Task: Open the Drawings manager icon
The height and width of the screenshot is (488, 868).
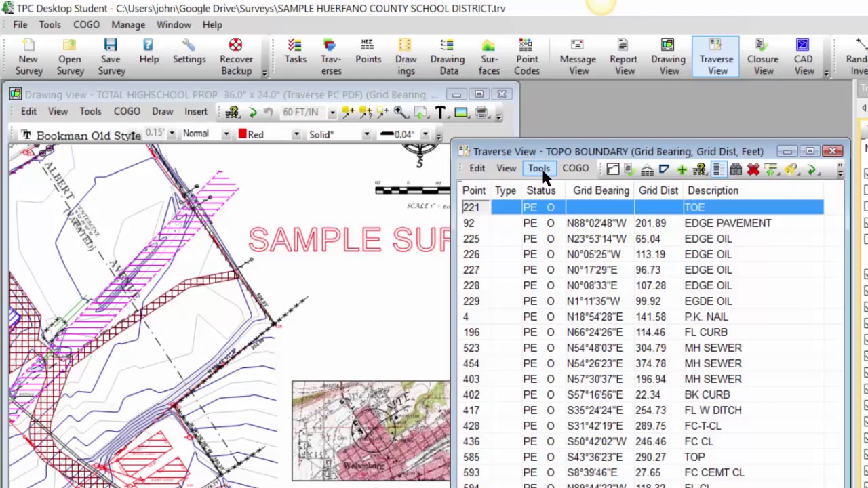Action: [406, 58]
